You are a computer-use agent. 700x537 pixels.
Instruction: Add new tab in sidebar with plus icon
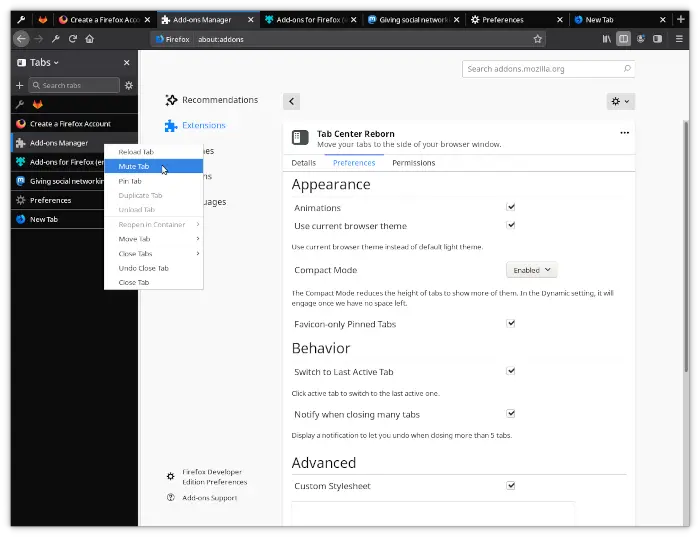[x=20, y=85]
